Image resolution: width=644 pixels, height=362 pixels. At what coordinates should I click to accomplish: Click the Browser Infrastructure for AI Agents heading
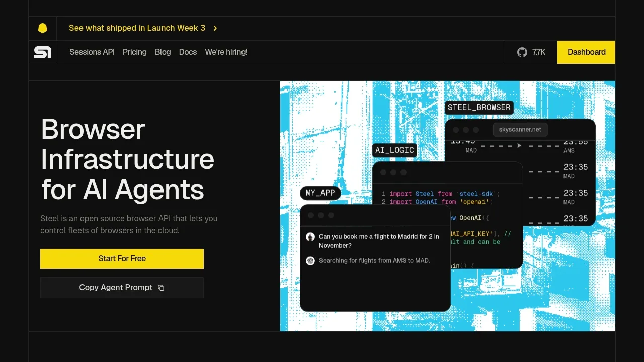click(x=128, y=159)
